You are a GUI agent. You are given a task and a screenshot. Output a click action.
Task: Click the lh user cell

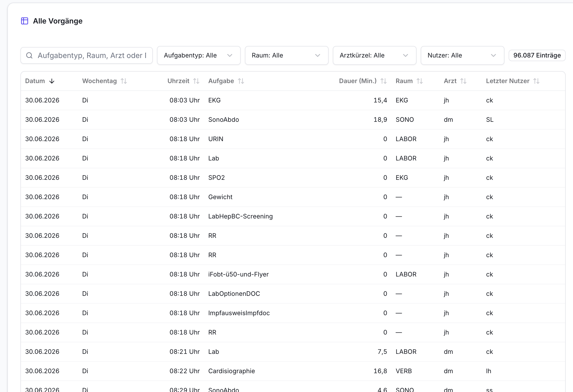[488, 371]
